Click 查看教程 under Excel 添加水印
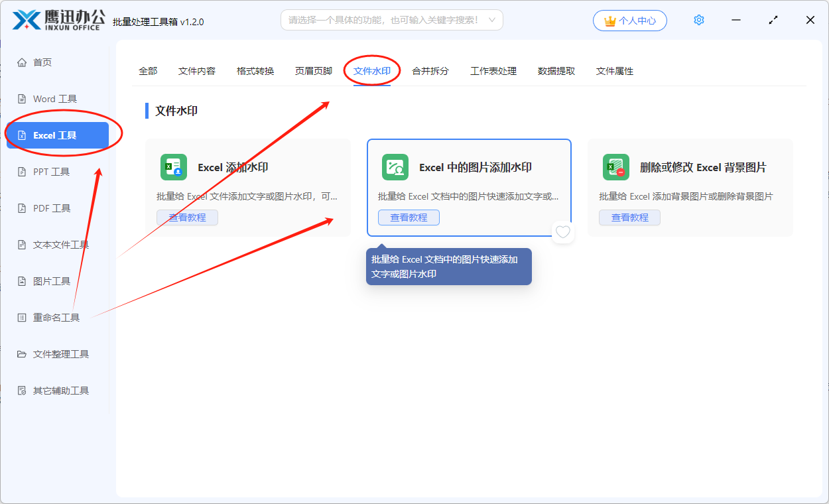This screenshot has height=504, width=829. point(187,218)
